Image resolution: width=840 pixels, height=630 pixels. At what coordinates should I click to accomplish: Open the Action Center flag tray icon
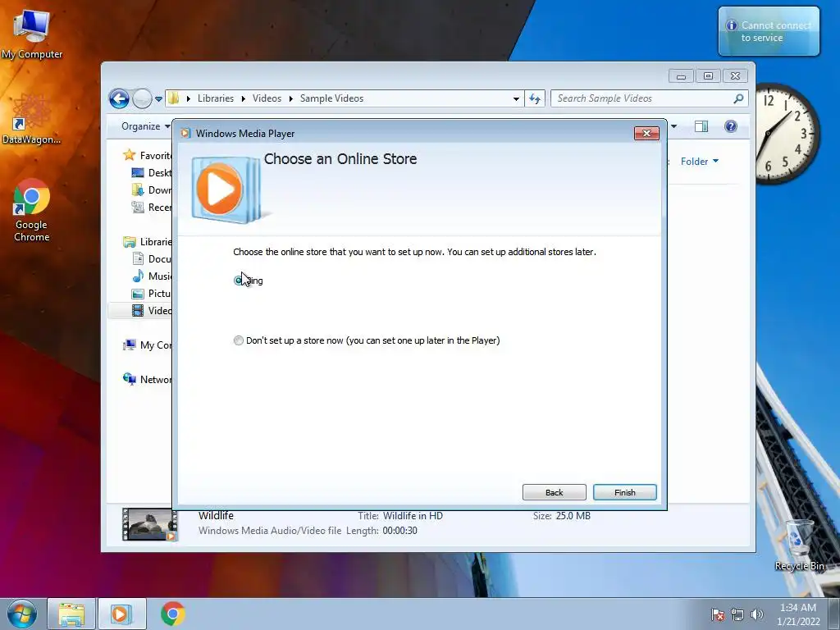coord(718,614)
